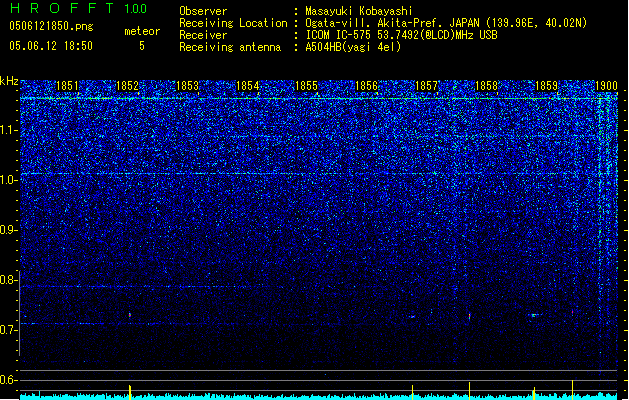The height and width of the screenshot is (400, 629).
Task: Click the 1854 time axis label
Action: 248,86
